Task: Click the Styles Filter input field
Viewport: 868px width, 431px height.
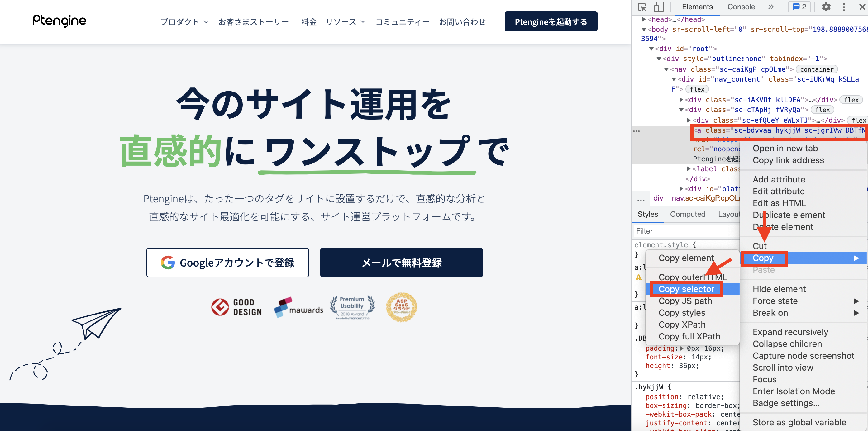Action: [x=686, y=231]
